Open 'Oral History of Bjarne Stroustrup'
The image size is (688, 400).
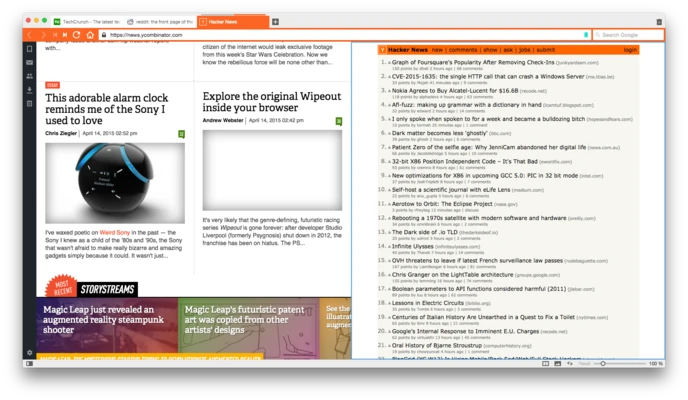pyautogui.click(x=437, y=345)
